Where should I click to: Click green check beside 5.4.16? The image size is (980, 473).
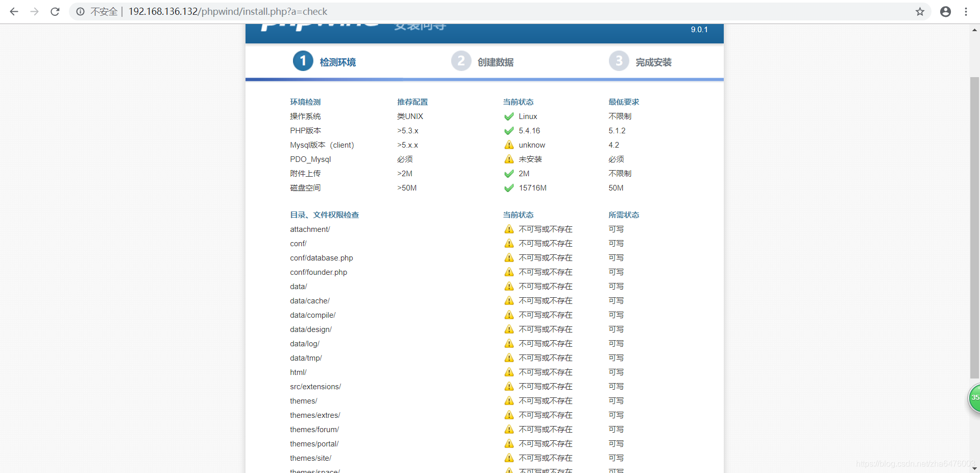pyautogui.click(x=509, y=131)
